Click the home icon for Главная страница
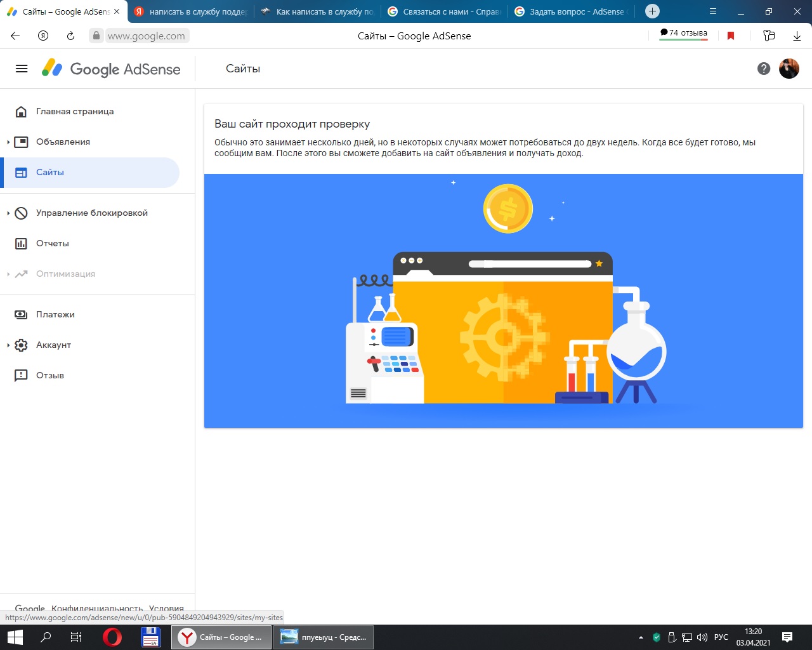The width and height of the screenshot is (812, 650). click(21, 112)
